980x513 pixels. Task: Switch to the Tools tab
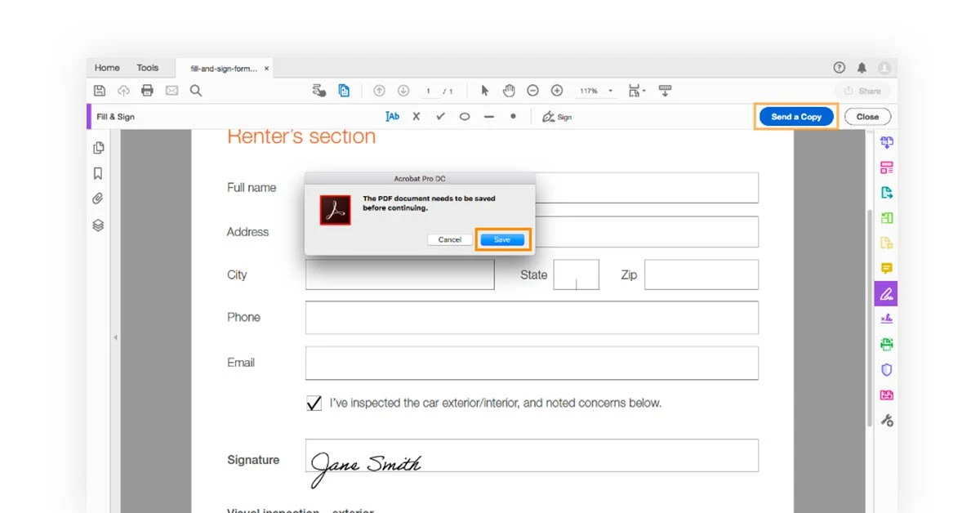tap(148, 68)
